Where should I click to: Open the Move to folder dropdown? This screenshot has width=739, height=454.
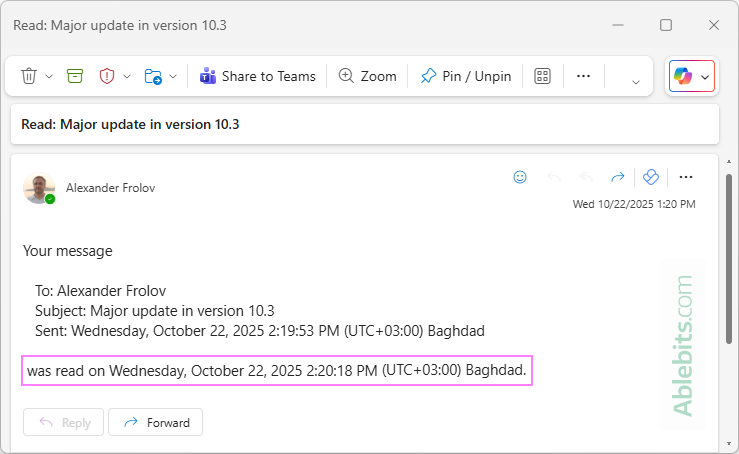tap(173, 76)
